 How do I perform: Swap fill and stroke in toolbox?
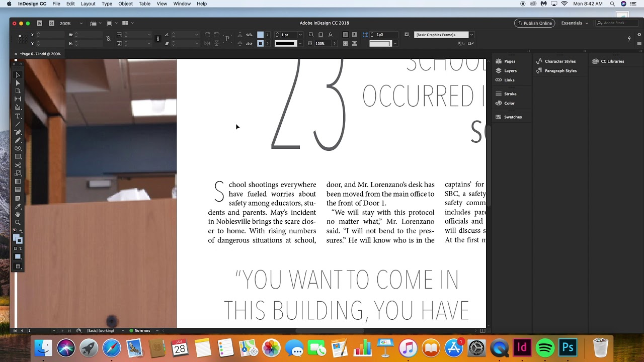click(21, 231)
